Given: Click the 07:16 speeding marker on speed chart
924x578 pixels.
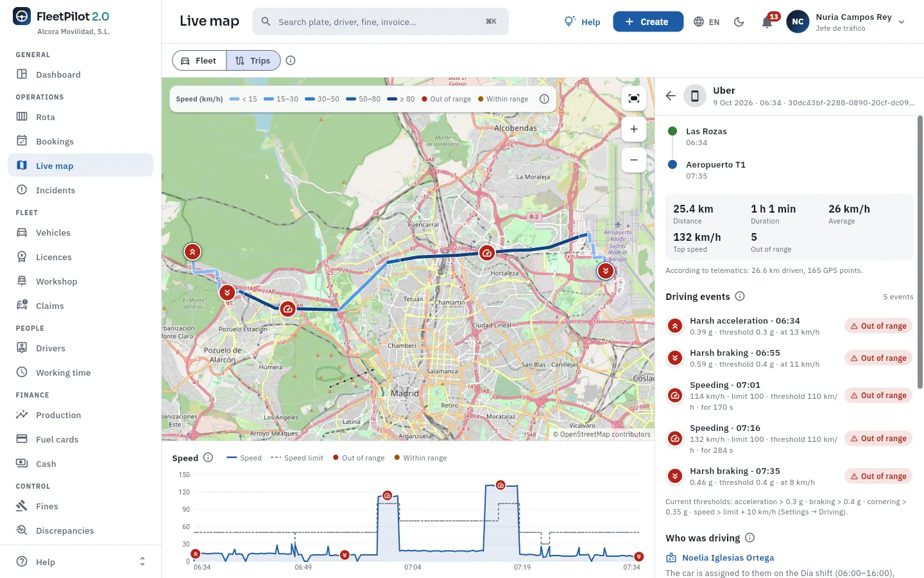Looking at the screenshot, I should [x=501, y=485].
